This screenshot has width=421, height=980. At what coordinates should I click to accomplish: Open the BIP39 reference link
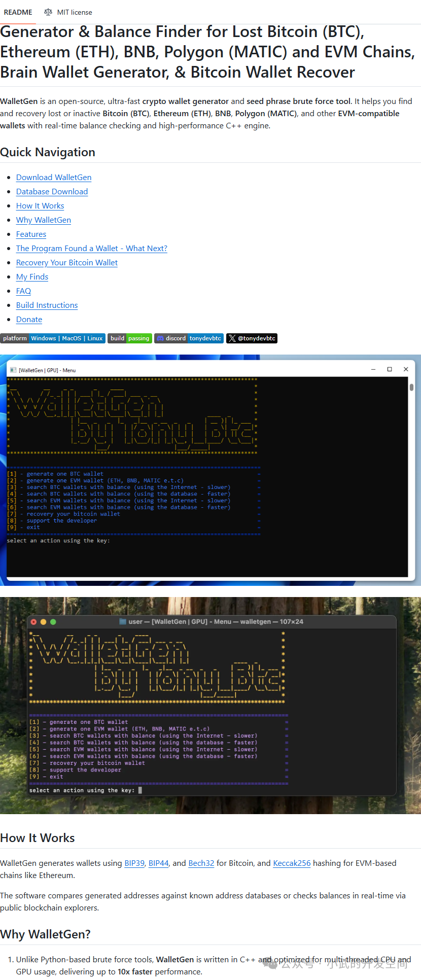click(134, 863)
